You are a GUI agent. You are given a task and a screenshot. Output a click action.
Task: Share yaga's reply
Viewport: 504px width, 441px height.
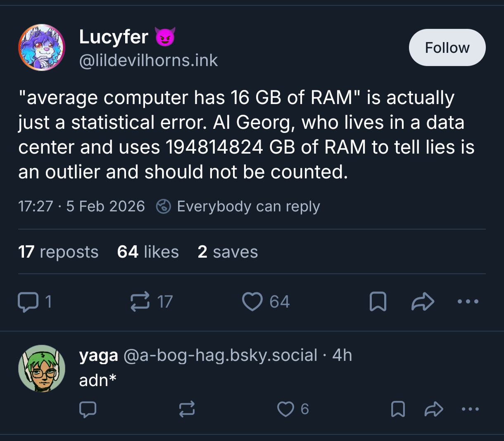click(434, 409)
